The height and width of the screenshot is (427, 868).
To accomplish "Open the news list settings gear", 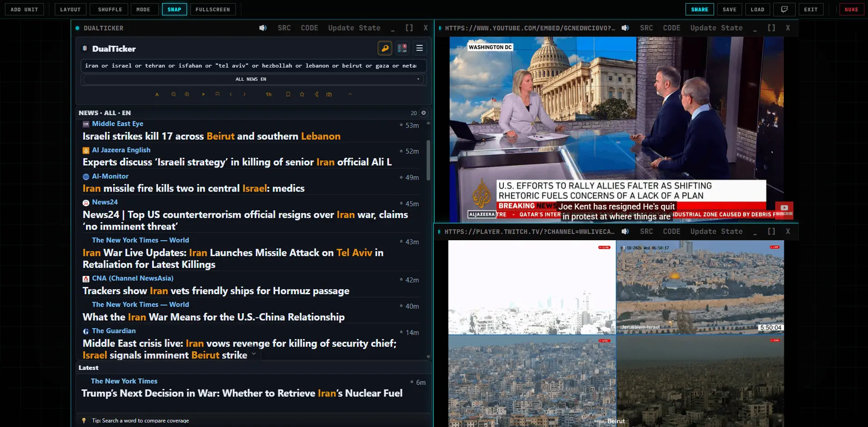I will pos(424,113).
